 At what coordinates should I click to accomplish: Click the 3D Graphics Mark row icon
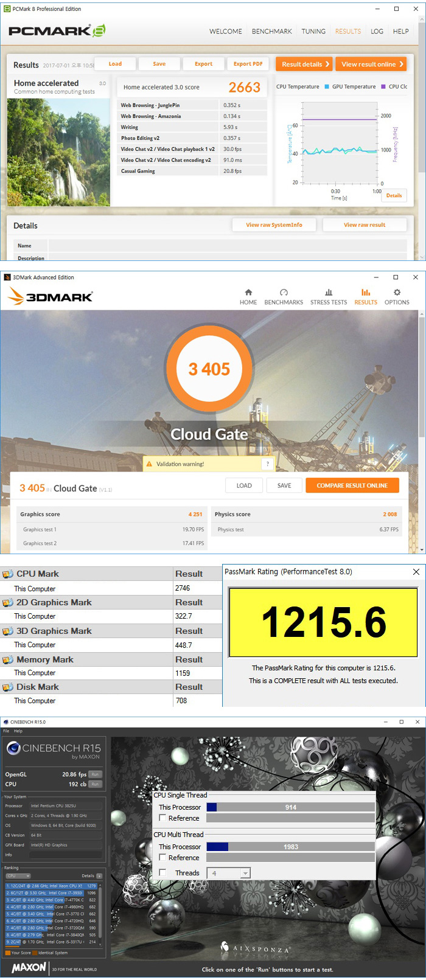(8, 631)
